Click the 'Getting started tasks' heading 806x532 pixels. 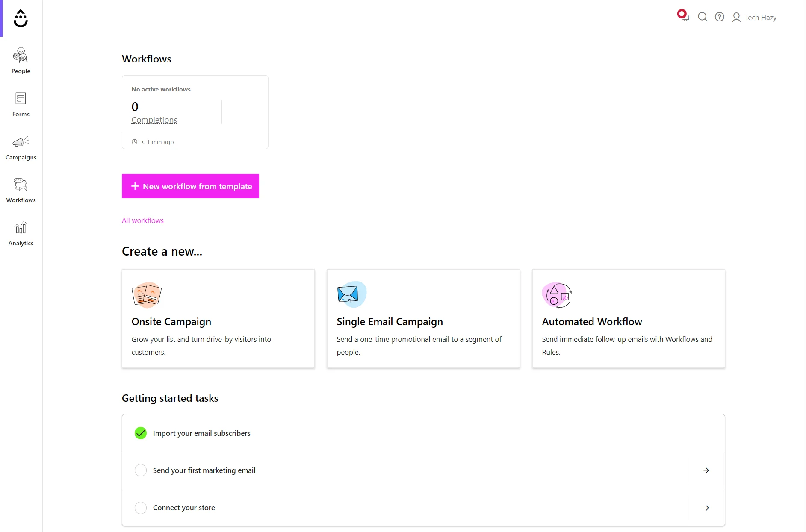[x=170, y=398]
